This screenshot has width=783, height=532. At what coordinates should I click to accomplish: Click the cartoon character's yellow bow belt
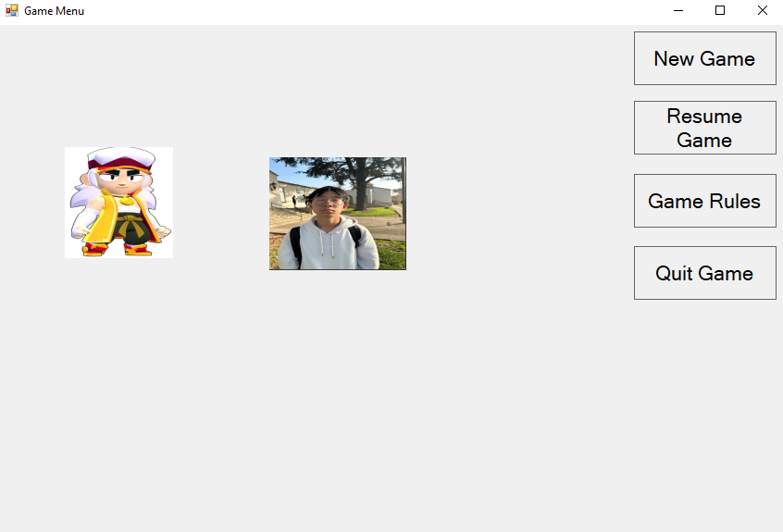click(130, 225)
